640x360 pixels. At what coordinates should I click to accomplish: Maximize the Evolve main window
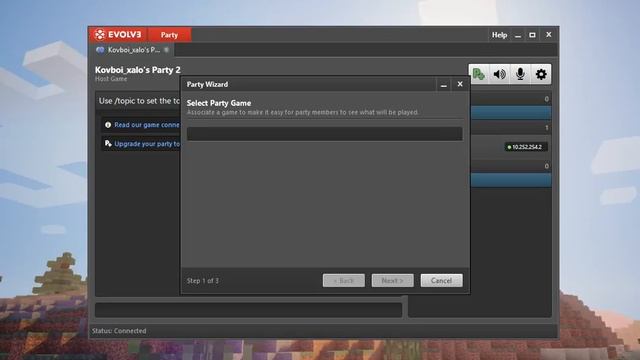[x=532, y=35]
